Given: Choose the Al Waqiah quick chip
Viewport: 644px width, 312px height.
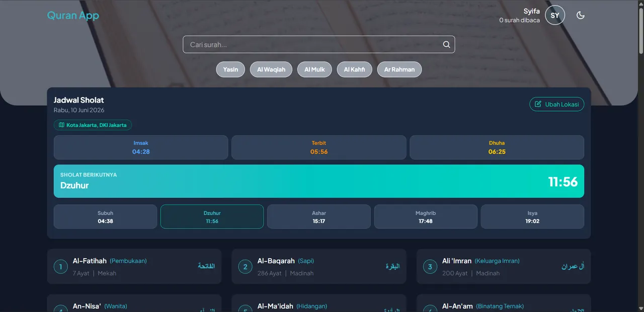Looking at the screenshot, I should coord(271,69).
